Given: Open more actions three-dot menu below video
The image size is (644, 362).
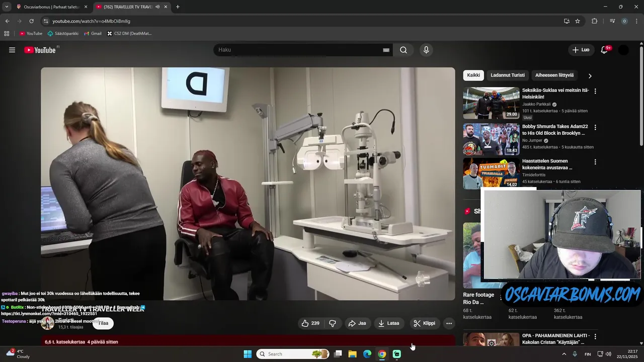Looking at the screenshot, I should click(x=449, y=323).
